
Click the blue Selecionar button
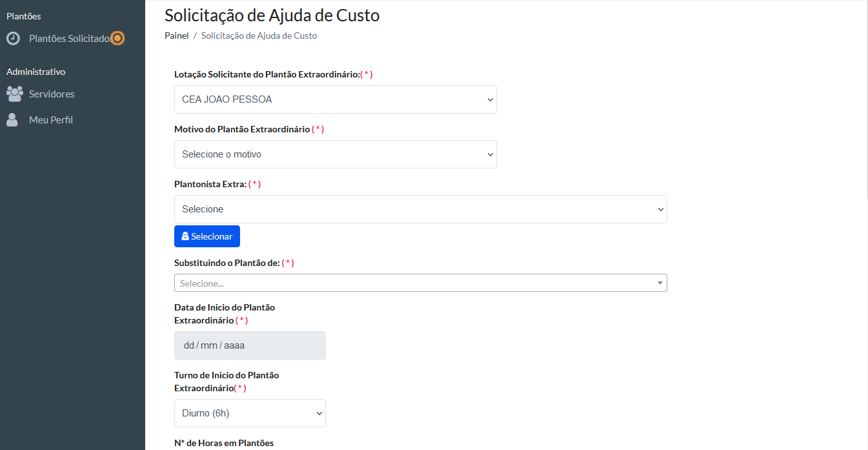pyautogui.click(x=207, y=236)
